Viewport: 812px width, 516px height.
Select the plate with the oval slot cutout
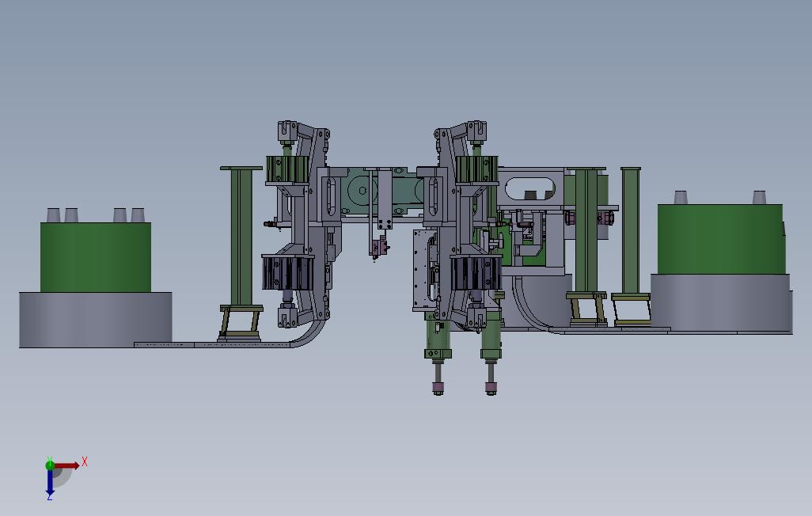[530, 187]
